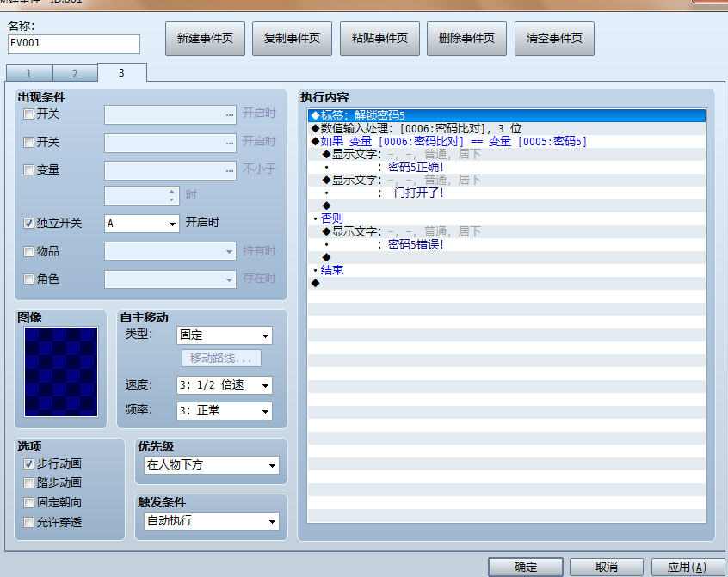Uncheck the 独立开关 checkbox
Viewport: 728px width, 577px height.
pyautogui.click(x=28, y=224)
